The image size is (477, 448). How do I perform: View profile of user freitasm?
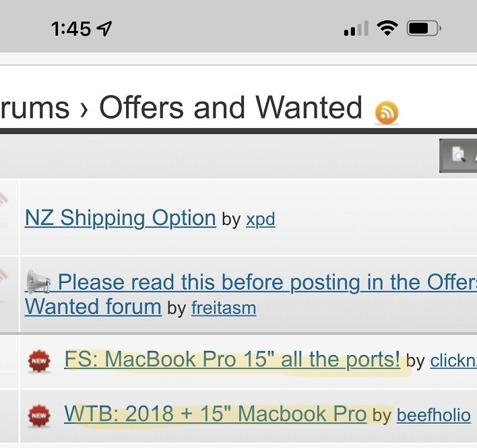coord(224,309)
